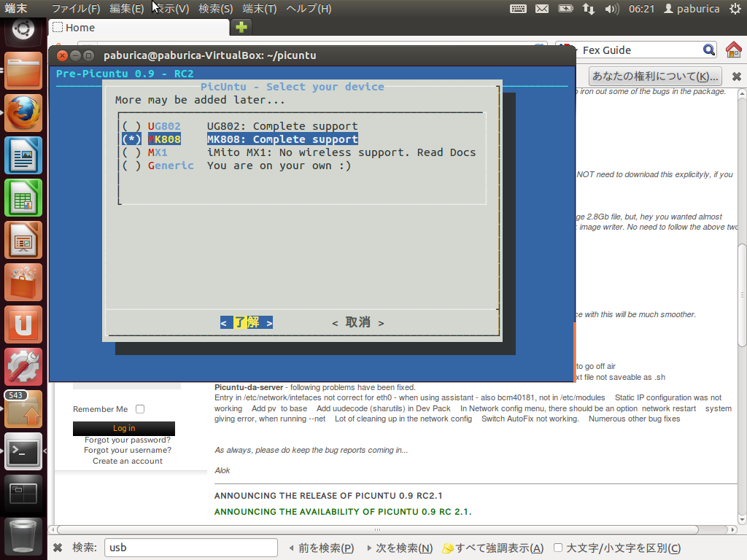This screenshot has width=747, height=560.
Task: Click the scroll-right arrow of horizontal scrollbar
Action: (732, 529)
